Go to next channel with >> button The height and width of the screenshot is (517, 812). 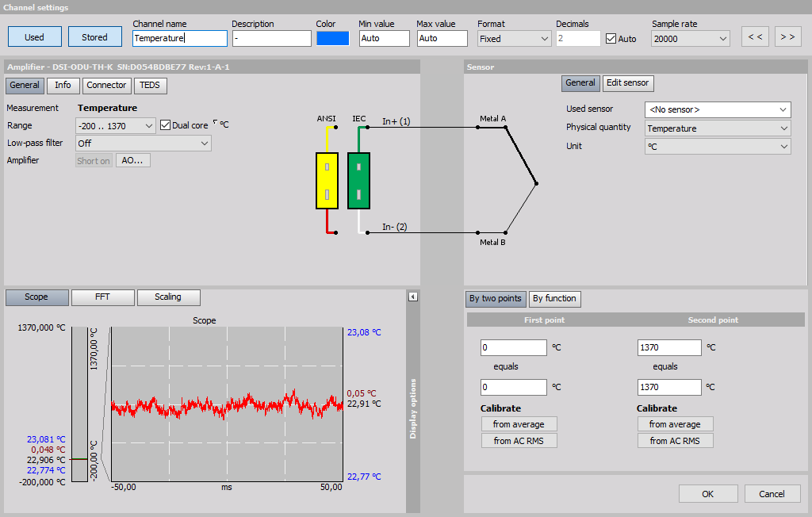(x=787, y=36)
